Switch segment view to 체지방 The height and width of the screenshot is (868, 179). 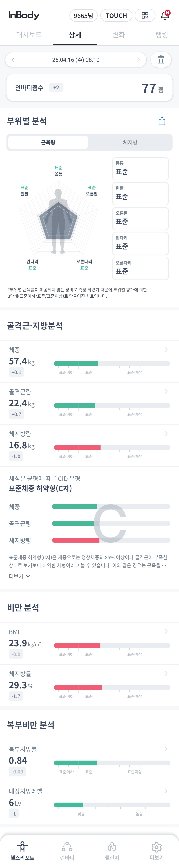pos(130,142)
